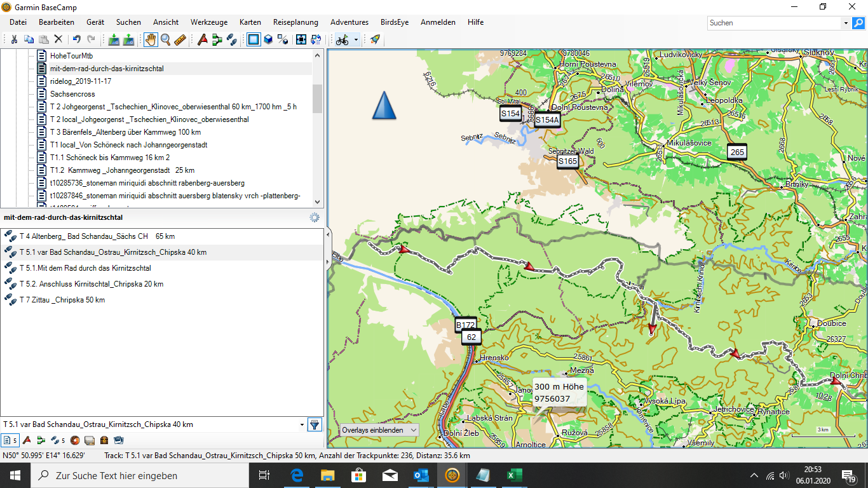This screenshot has width=868, height=488.
Task: Click into the Suchen search field
Action: [x=775, y=23]
